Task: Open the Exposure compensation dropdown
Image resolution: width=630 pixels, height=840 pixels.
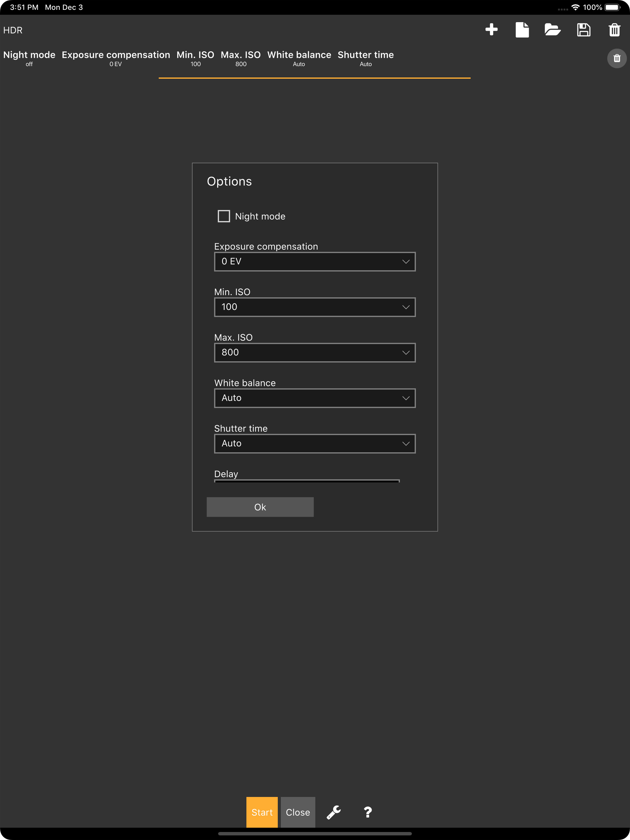Action: point(315,262)
